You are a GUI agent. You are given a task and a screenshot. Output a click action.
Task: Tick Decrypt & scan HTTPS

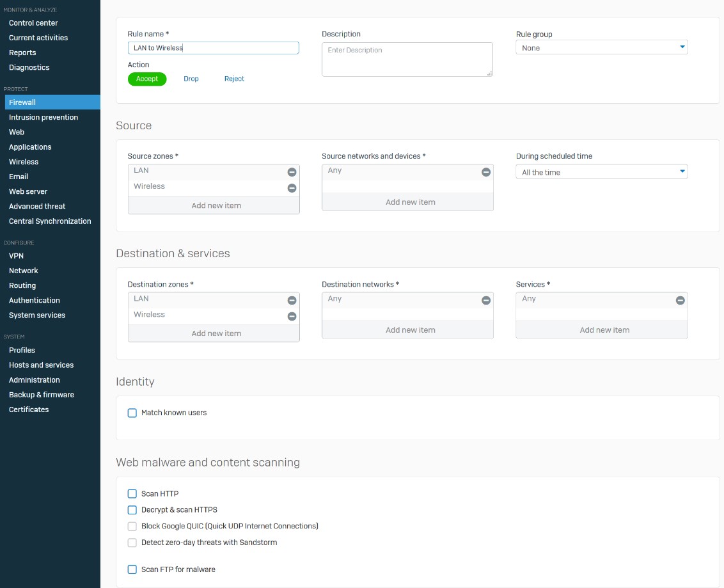click(132, 510)
